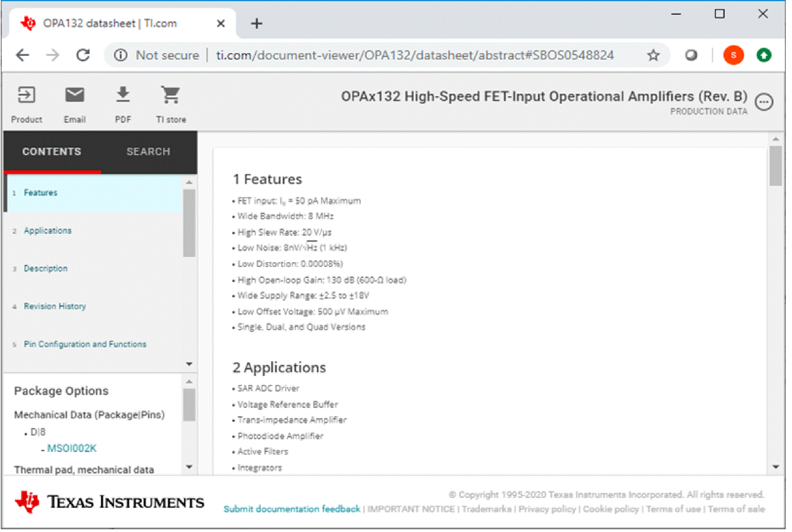
Task: Click the main document scrollbar thumb
Action: click(776, 166)
